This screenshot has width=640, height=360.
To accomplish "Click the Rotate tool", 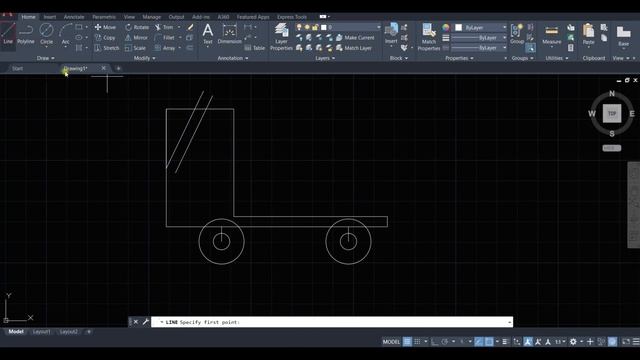I will point(137,27).
